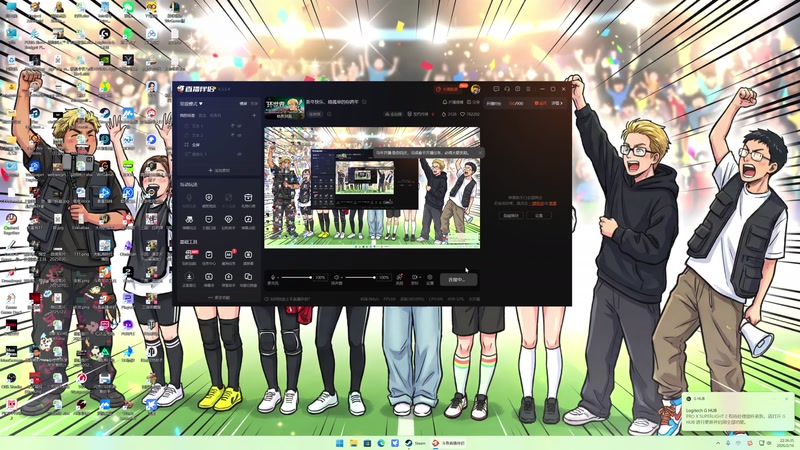Click the live cover thumbnail
The height and width of the screenshot is (450, 800).
[x=284, y=108]
